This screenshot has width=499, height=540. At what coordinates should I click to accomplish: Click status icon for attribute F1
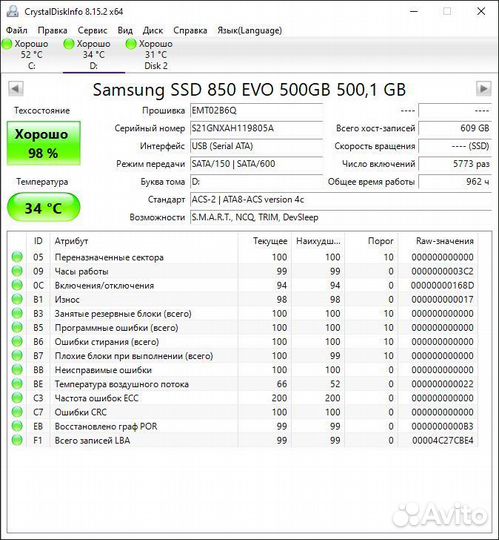[x=17, y=440]
